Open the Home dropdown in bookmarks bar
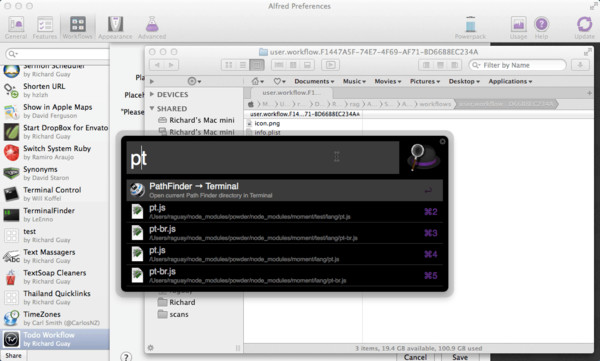This screenshot has width=600, height=361. (258, 81)
